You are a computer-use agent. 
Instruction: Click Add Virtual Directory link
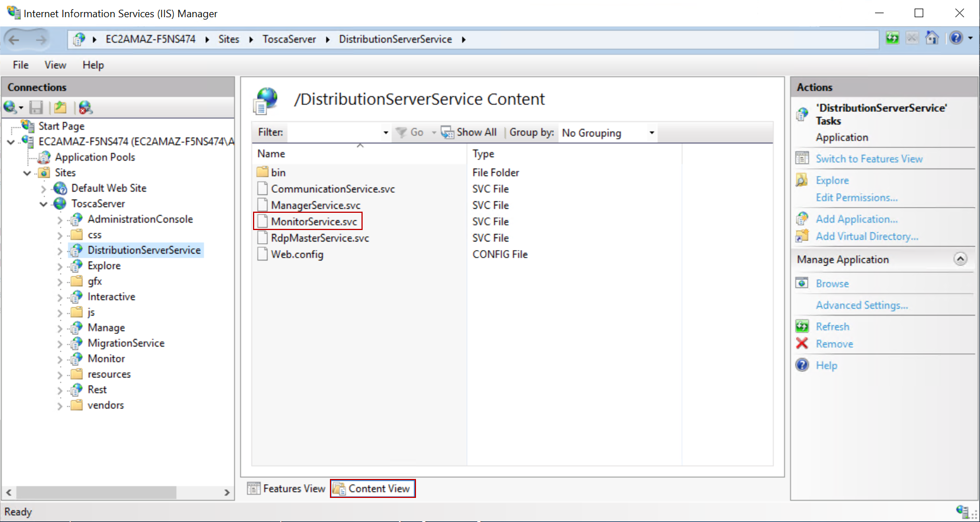coord(866,236)
